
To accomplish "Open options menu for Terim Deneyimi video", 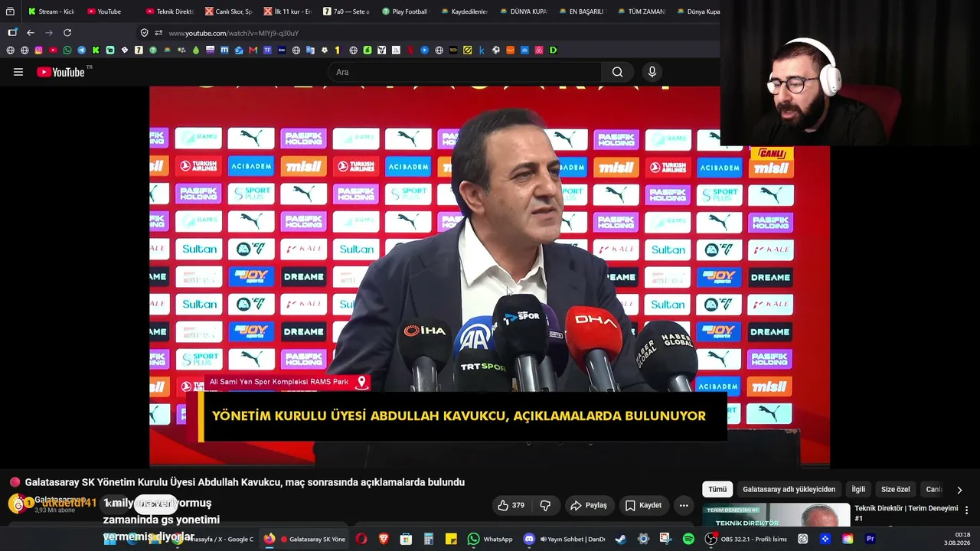I will click(966, 510).
